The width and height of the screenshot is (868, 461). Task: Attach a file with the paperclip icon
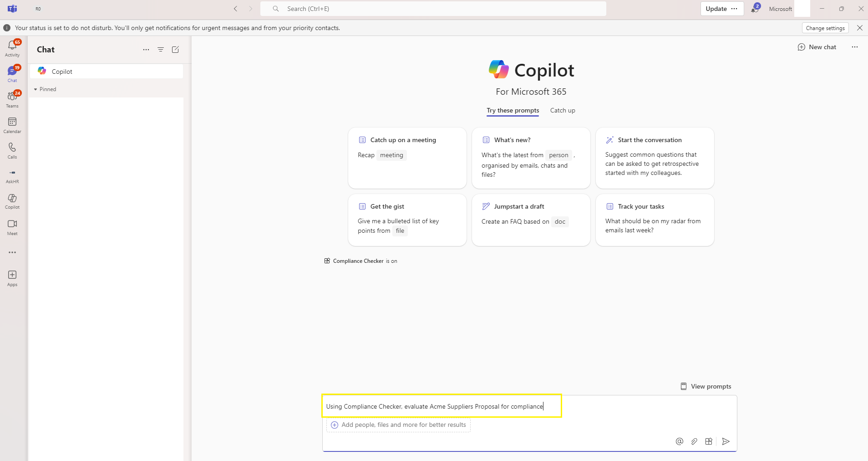694,441
